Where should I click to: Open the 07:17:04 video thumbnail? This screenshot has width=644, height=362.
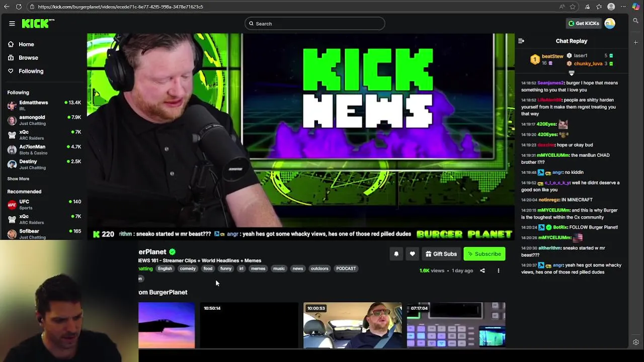[x=456, y=325]
